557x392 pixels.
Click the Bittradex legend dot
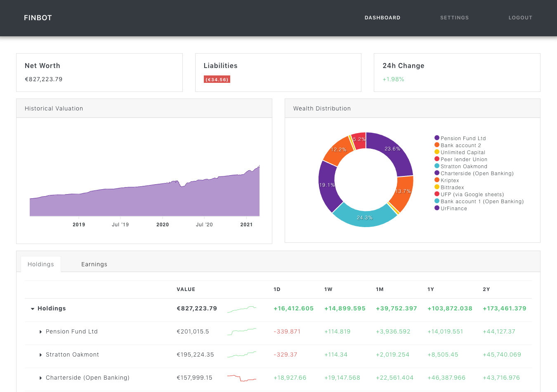[436, 187]
